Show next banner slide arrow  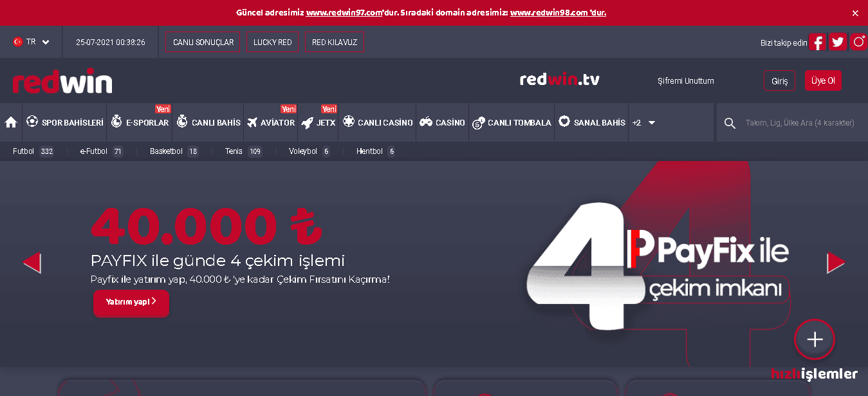[835, 263]
